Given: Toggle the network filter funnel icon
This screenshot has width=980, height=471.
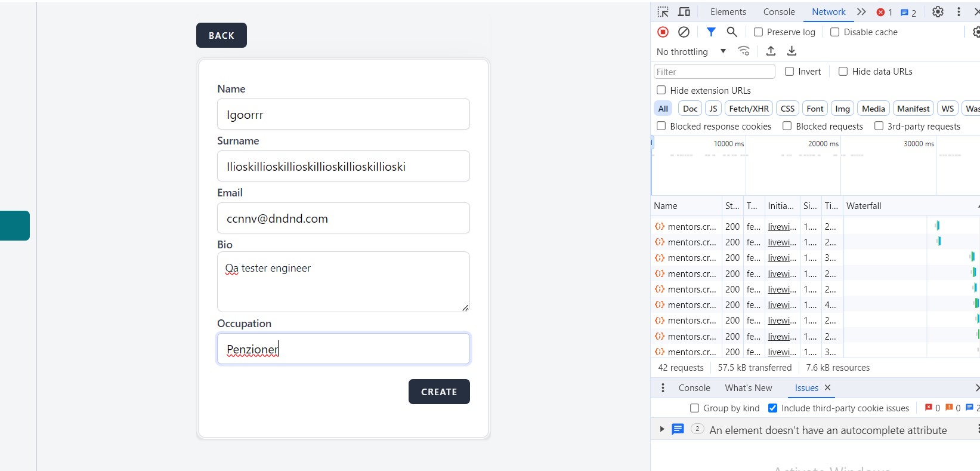Looking at the screenshot, I should (x=711, y=32).
